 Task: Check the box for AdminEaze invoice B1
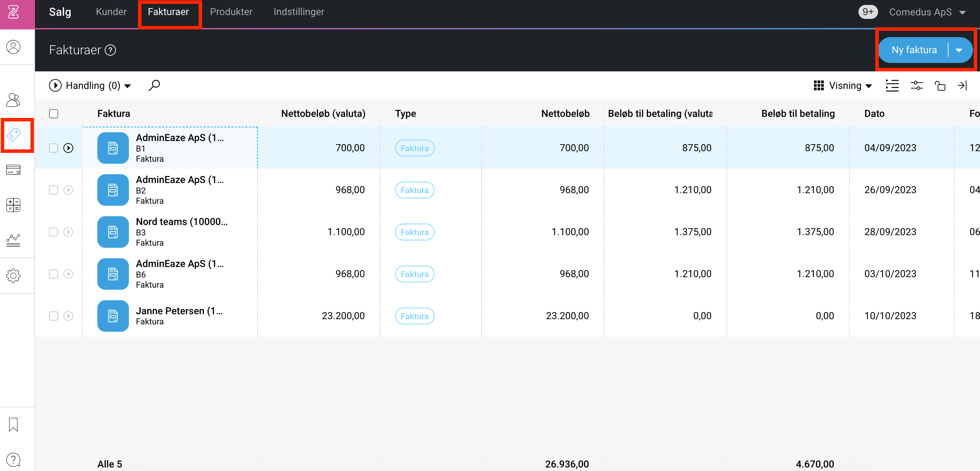(x=54, y=148)
